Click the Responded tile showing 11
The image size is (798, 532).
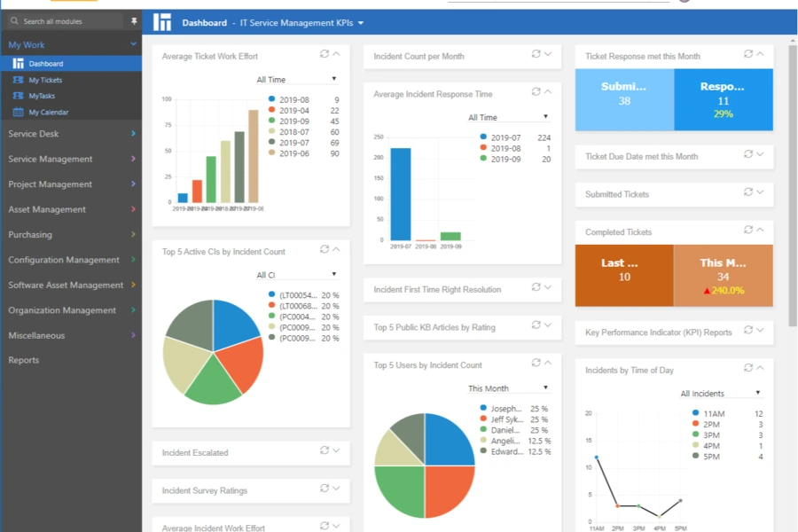[x=724, y=100]
